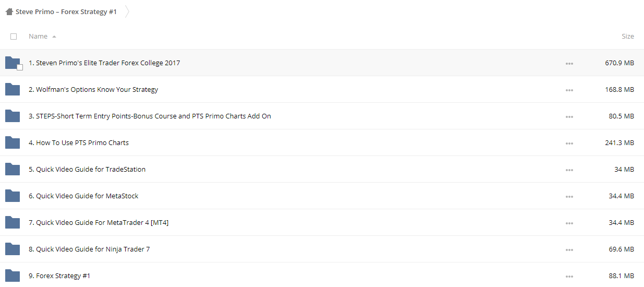Open more options for Wolfman's Options folder

tap(569, 90)
